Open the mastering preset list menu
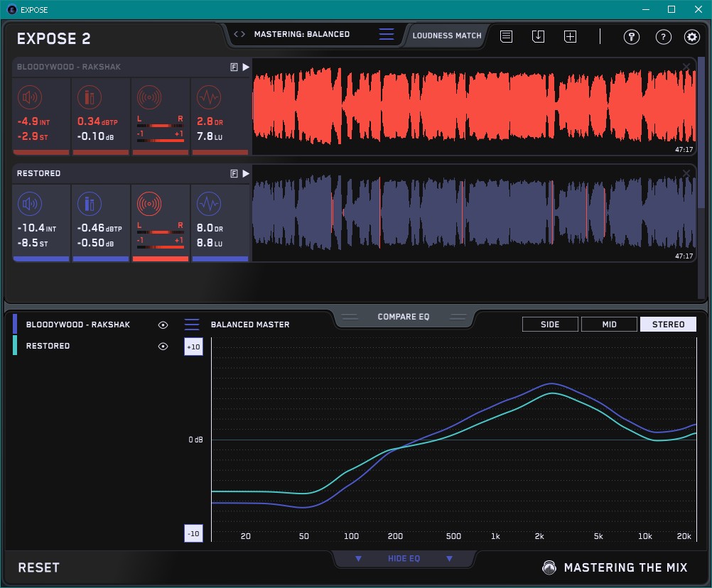712x588 pixels. coord(386,34)
